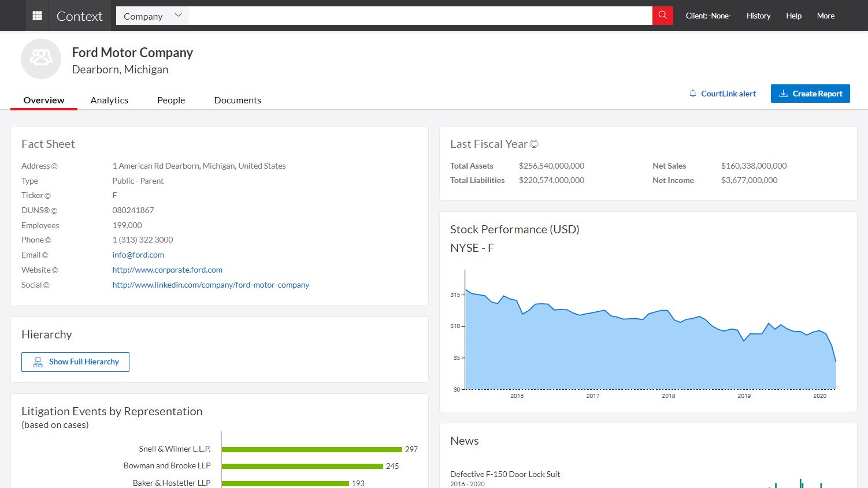The image size is (868, 488).
Task: Open the More menu
Action: pyautogui.click(x=825, y=16)
